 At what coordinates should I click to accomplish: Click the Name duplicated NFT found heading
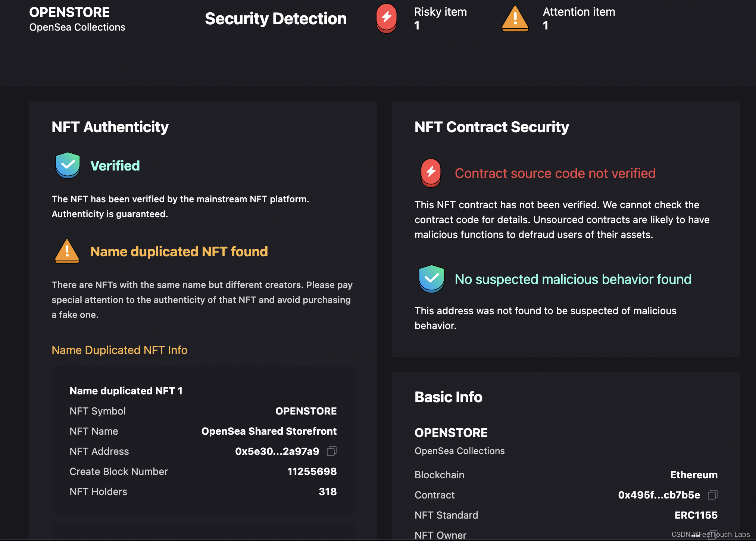(x=179, y=251)
